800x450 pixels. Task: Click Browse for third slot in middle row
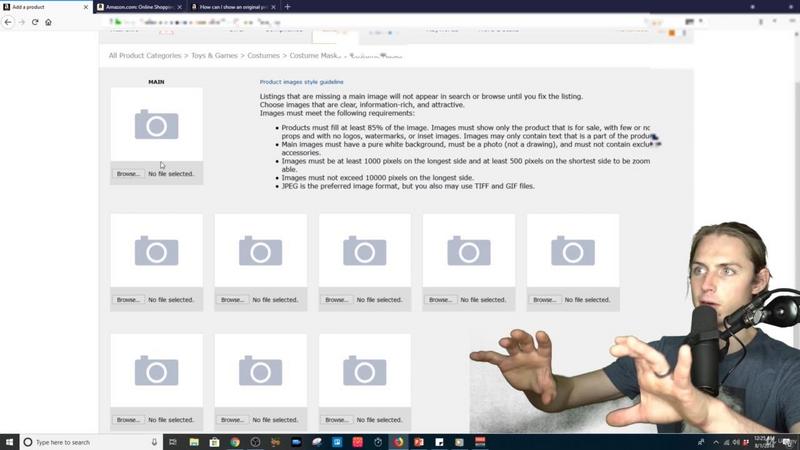point(336,300)
